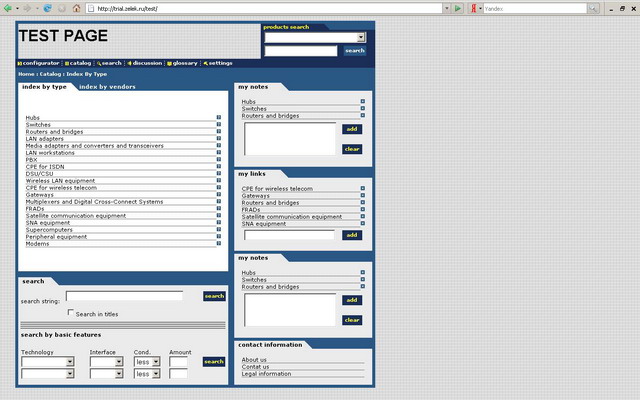Viewport: 640px width, 400px height.
Task: Open the catalog item in the navigation bar
Action: click(78, 63)
